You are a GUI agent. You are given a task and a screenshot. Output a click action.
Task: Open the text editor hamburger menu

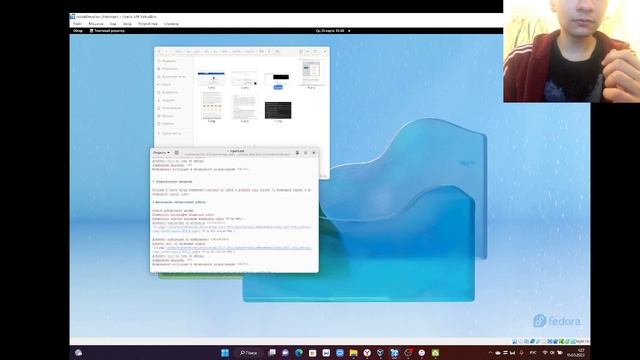point(305,153)
